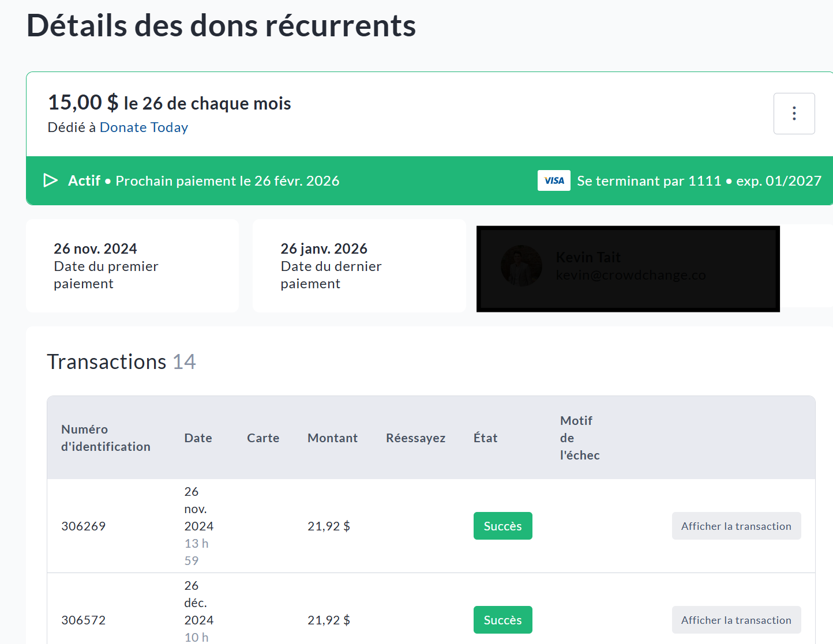The width and height of the screenshot is (833, 644).
Task: Select the last payment date card
Action: click(359, 266)
